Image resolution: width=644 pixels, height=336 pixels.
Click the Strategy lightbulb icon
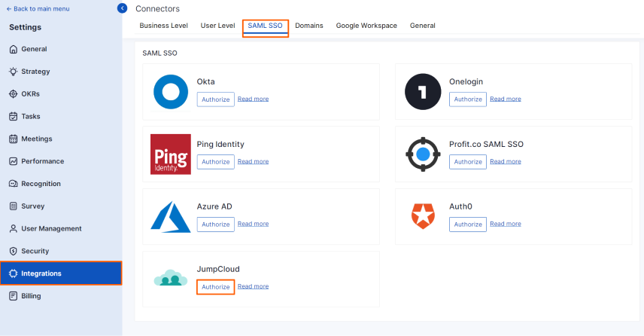coord(13,72)
